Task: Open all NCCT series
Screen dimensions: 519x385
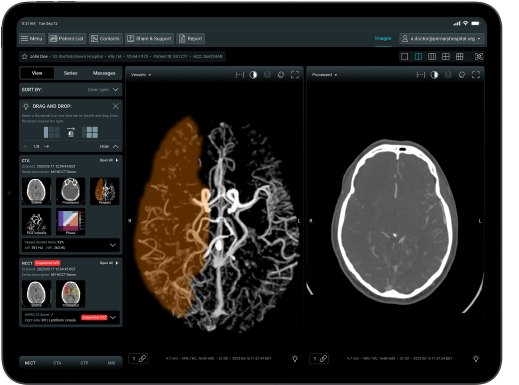Action: tap(109, 263)
